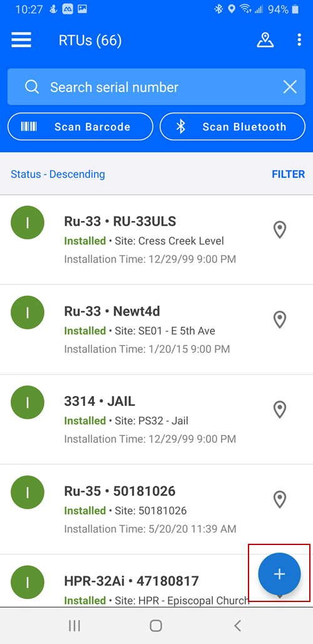Show location pin for 50181026
This screenshot has width=313, height=644.
coord(280,499)
